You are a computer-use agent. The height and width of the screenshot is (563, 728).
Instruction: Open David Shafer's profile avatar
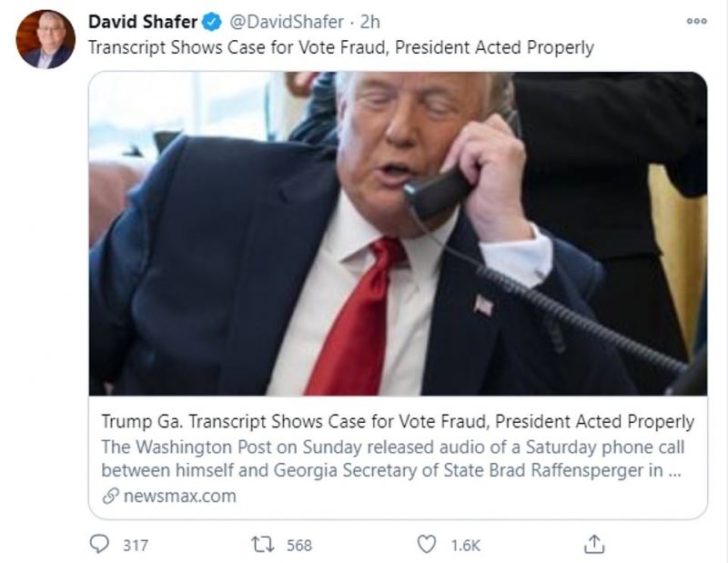tap(45, 39)
